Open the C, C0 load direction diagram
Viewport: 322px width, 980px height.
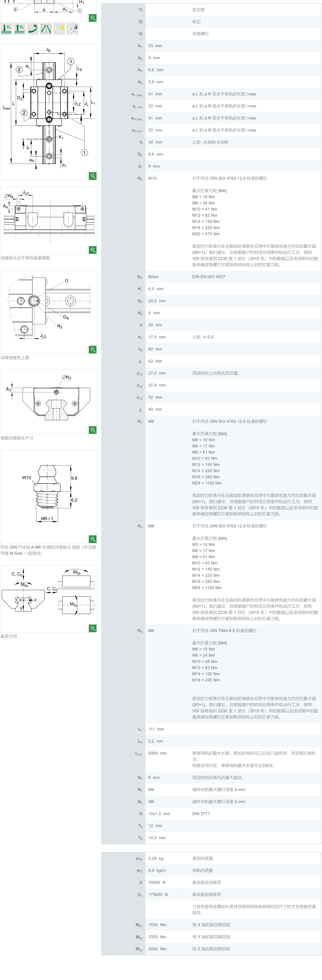(x=48, y=597)
